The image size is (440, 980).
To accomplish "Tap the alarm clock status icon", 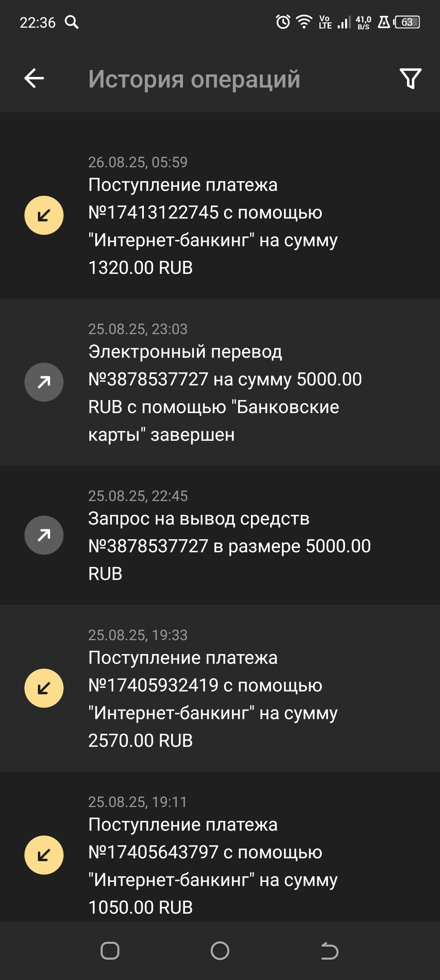I will [283, 22].
